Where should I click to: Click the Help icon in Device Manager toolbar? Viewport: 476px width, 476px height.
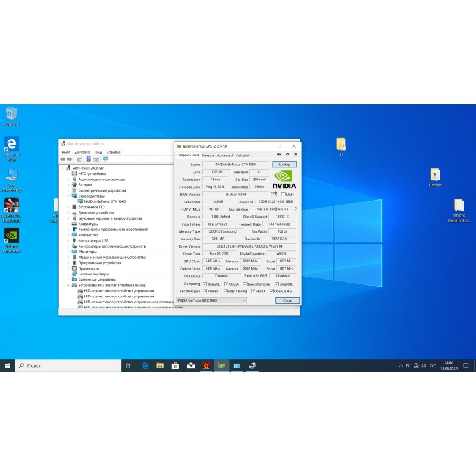[89, 159]
